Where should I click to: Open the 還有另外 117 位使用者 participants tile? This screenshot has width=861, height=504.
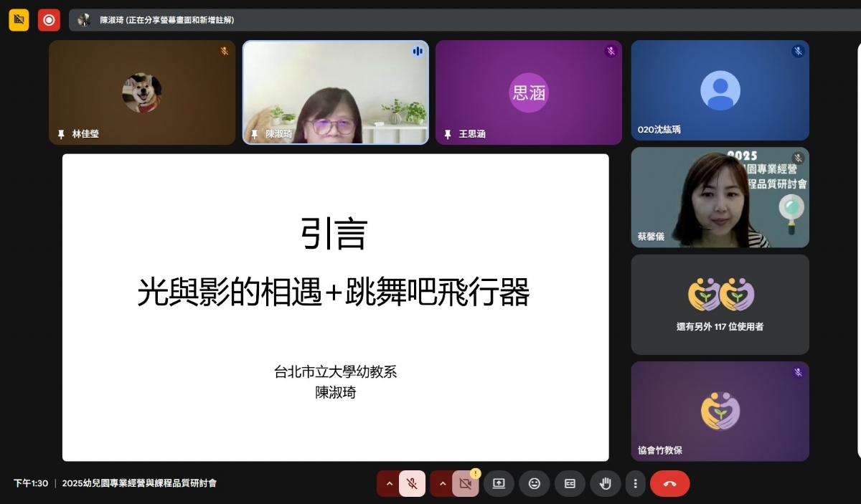720,305
